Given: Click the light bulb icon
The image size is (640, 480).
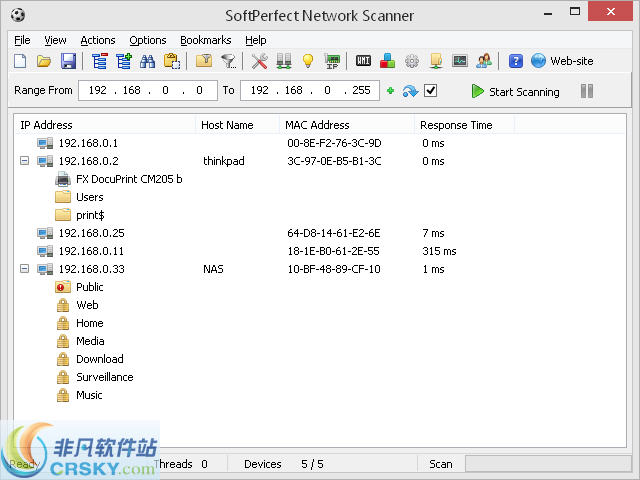Looking at the screenshot, I should (308, 61).
